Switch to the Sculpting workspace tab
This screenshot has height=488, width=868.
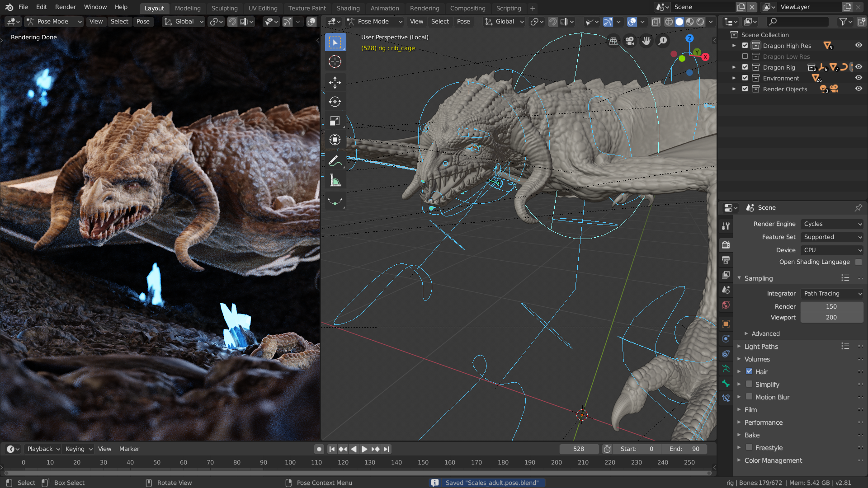click(224, 8)
